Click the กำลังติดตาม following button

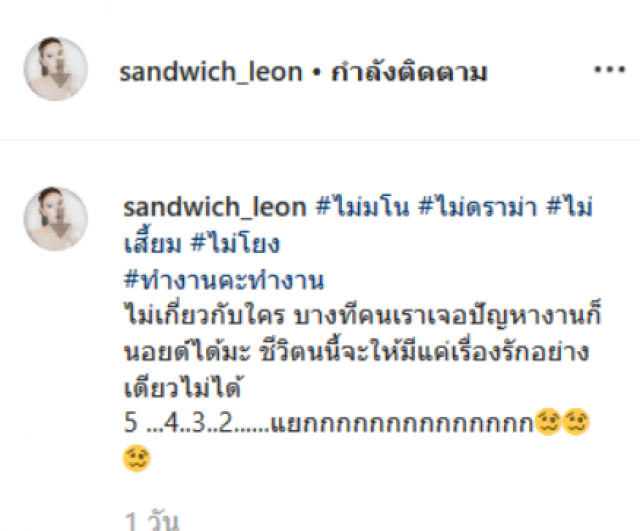[409, 72]
